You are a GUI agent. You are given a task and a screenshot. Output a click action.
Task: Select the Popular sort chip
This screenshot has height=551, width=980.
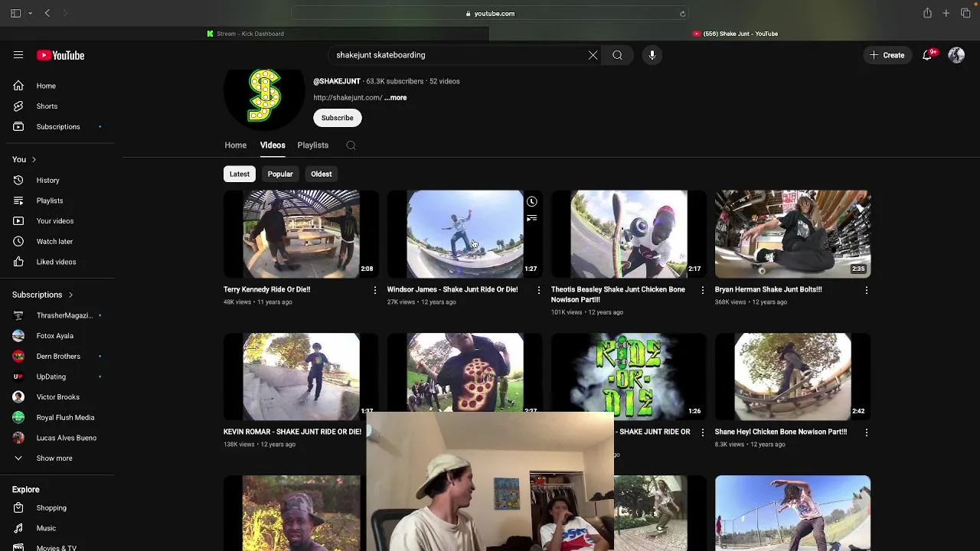point(280,174)
